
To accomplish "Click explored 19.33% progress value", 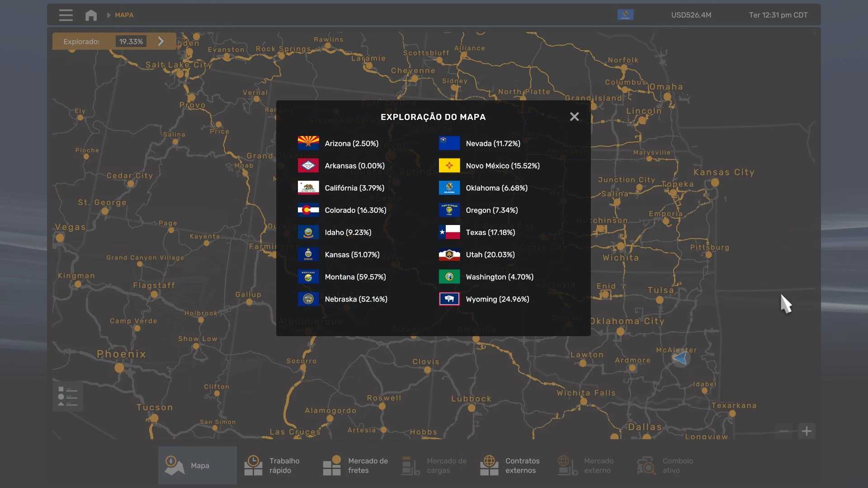I will (x=131, y=42).
